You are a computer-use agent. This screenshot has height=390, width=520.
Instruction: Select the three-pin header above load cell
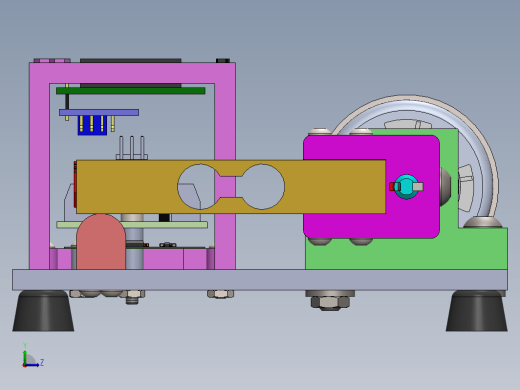pos(132,148)
